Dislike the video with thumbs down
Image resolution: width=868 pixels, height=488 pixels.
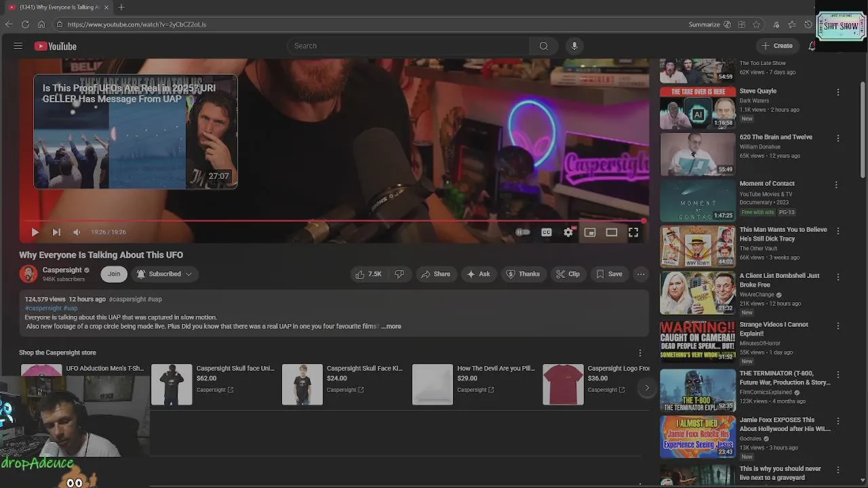pyautogui.click(x=399, y=274)
